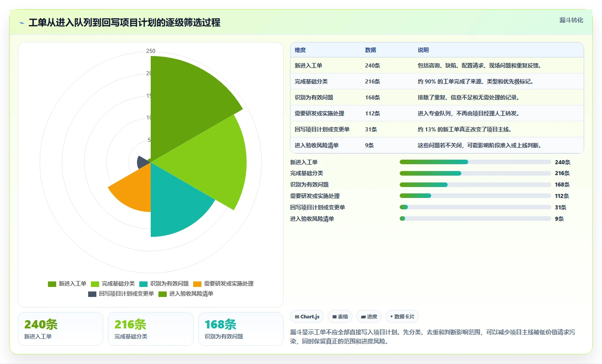
Task: Click the page title 工单从进入队列到回写项目计划
Action: (x=124, y=23)
